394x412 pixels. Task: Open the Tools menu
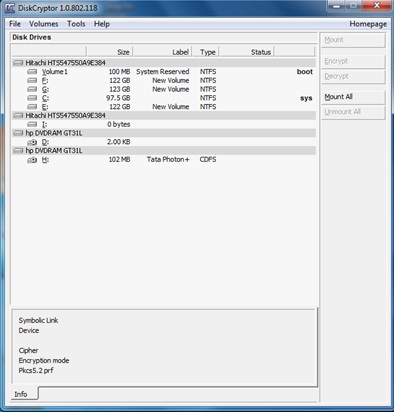point(76,24)
